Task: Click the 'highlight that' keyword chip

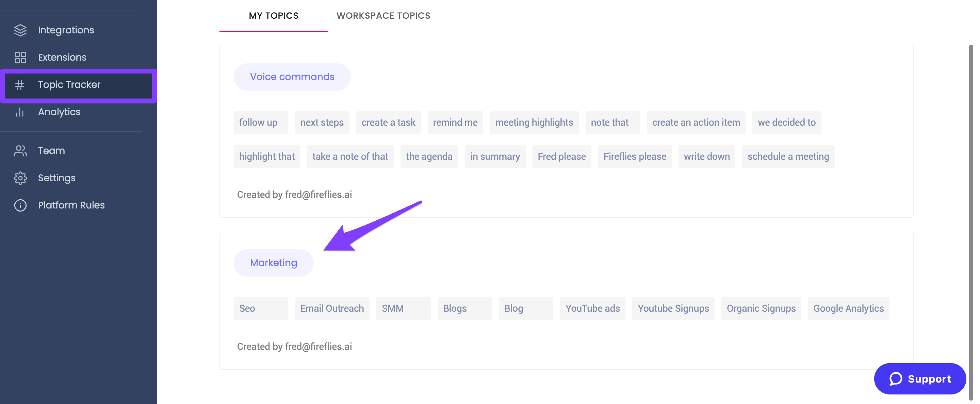Action: coord(267,156)
